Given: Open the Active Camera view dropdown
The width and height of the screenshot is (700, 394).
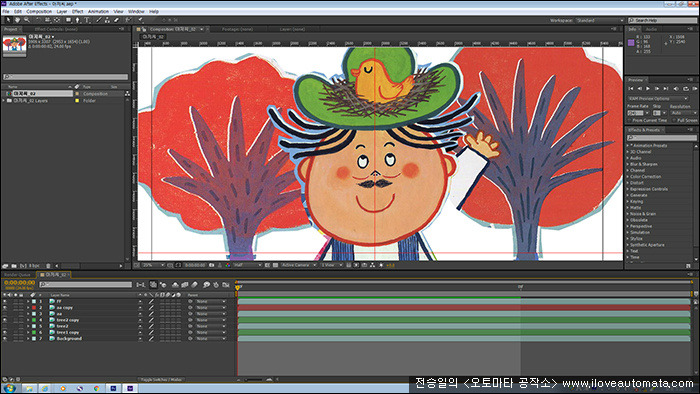Looking at the screenshot, I should coord(298,265).
